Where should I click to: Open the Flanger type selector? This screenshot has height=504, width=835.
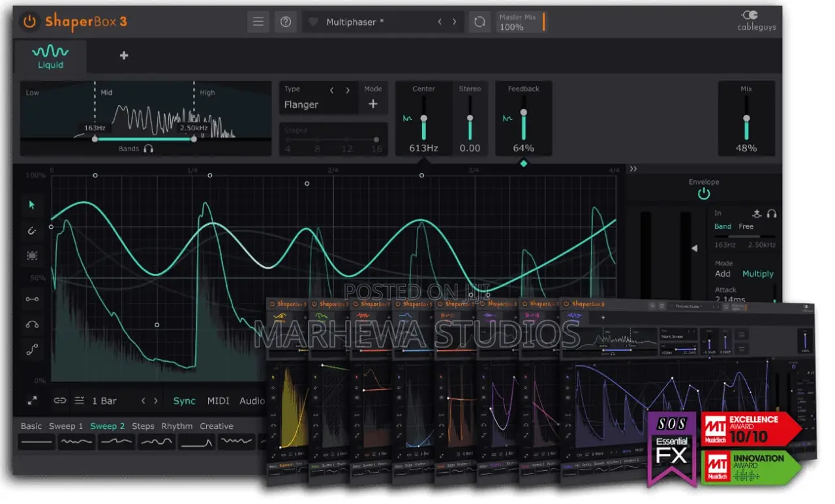coord(301,104)
